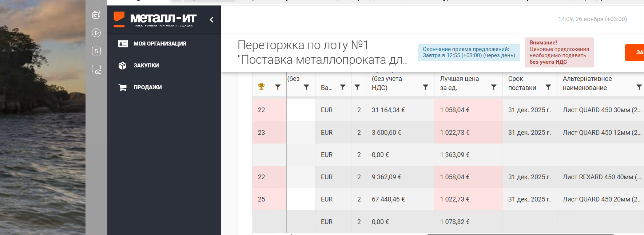Open filter next to the trophy column
Image resolution: width=644 pixels, height=235 pixels.
(278, 87)
